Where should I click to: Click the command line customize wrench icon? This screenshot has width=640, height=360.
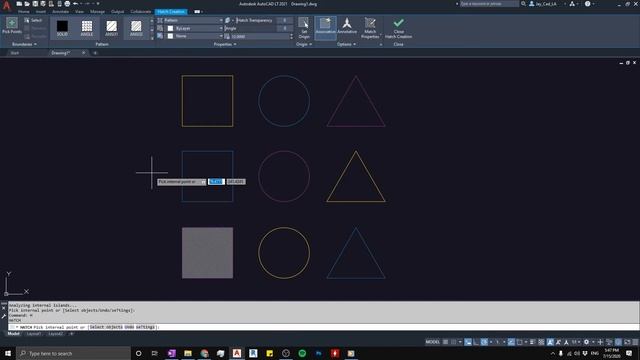coord(4,316)
